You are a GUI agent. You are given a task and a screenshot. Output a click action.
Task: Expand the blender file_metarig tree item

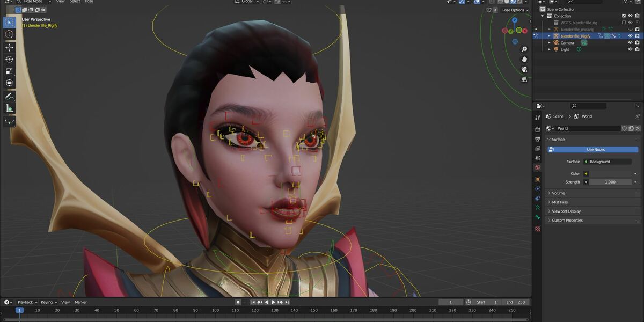click(550, 29)
